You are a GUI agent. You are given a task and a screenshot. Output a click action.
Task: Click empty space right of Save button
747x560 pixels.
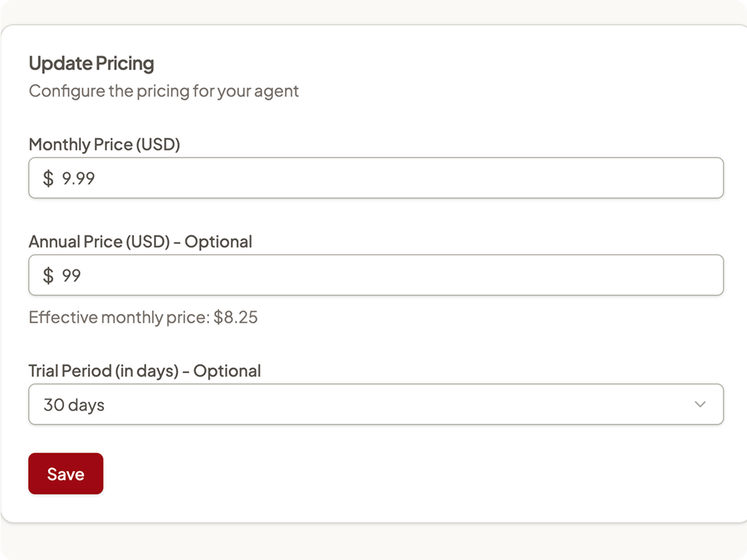[x=381, y=473]
